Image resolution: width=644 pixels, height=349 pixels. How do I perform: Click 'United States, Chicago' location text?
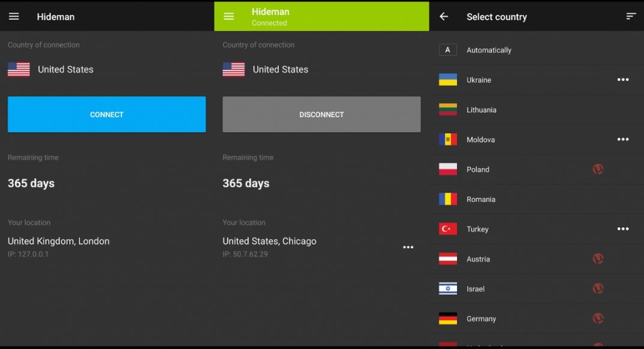(x=269, y=241)
